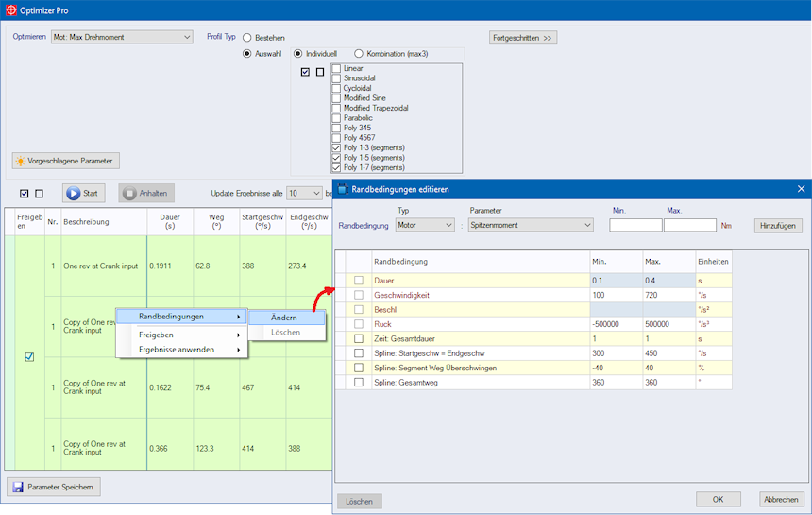Click the uncheck-all icon left of Start button

pyautogui.click(x=39, y=194)
